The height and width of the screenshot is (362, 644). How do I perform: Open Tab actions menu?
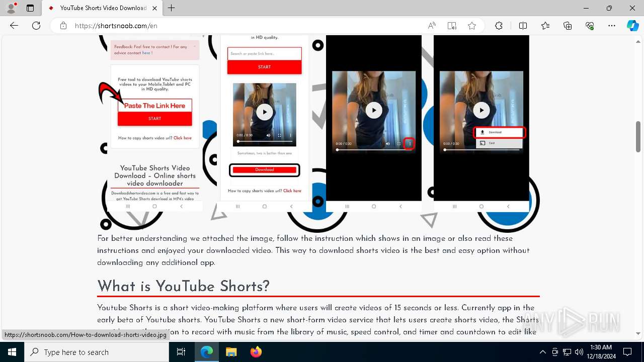(x=30, y=8)
